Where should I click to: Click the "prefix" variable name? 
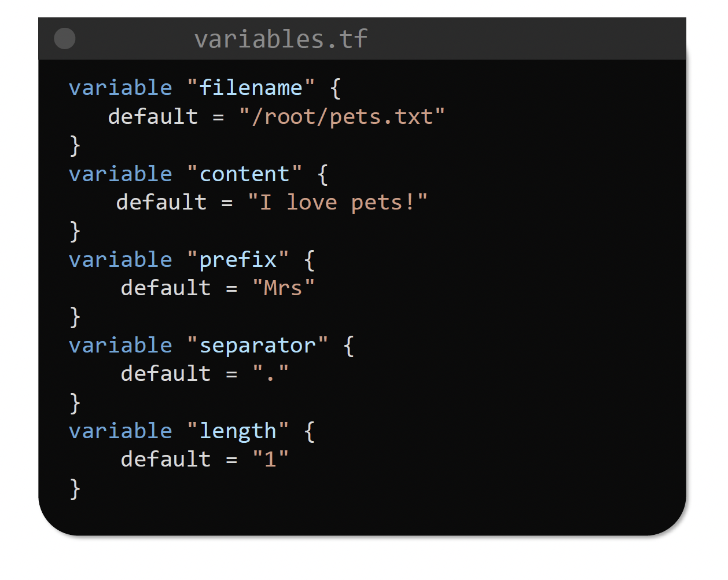tap(238, 260)
